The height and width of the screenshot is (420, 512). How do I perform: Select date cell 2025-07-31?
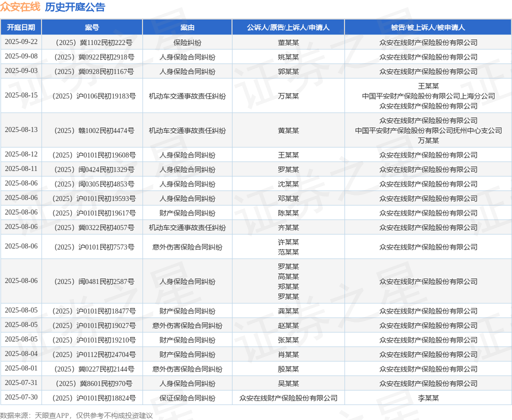coord(21,383)
